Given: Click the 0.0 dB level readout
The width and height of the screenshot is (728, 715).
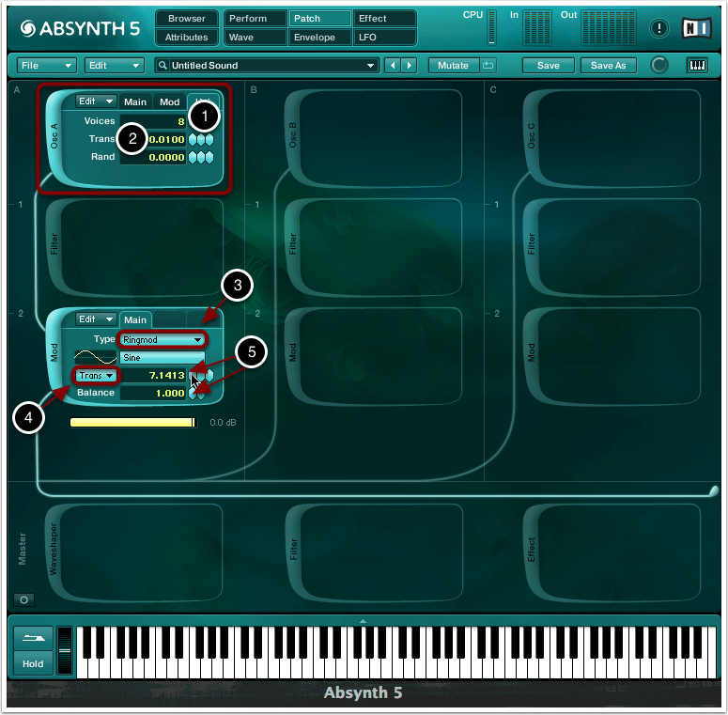Looking at the screenshot, I should (x=223, y=423).
